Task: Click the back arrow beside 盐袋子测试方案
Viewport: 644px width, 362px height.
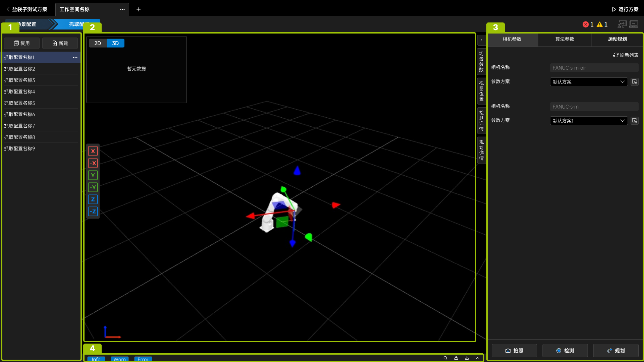Action: pyautogui.click(x=8, y=9)
